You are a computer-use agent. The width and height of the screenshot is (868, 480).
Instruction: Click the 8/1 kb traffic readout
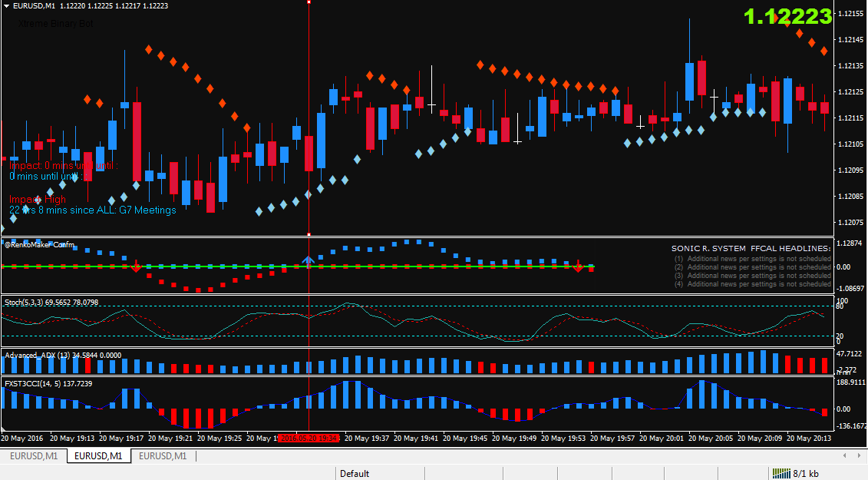[805, 473]
